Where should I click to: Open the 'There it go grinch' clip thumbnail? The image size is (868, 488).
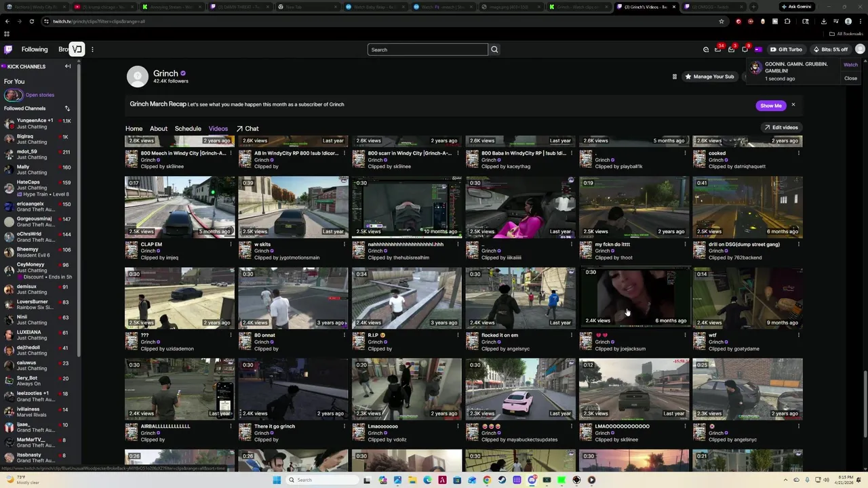coord(293,389)
